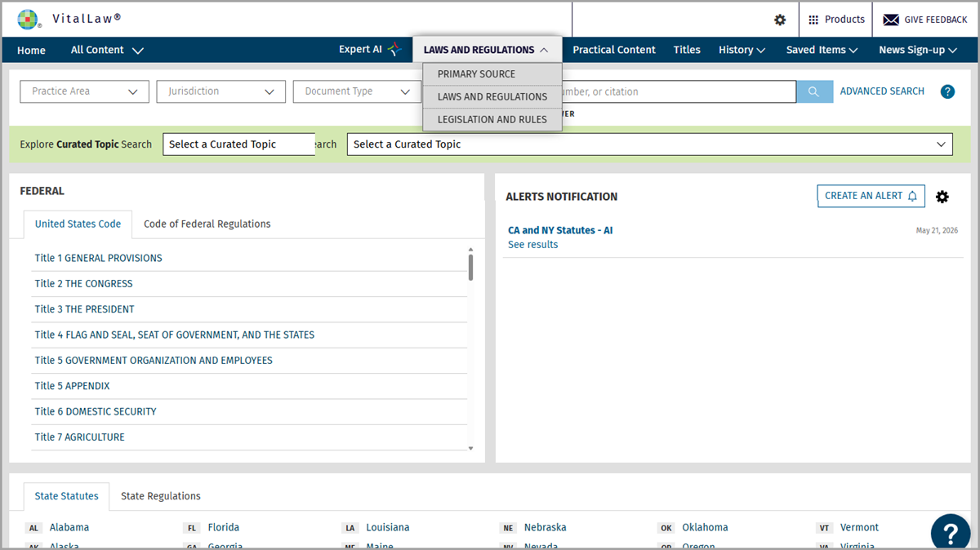Open alerts notification settings gear

(x=942, y=197)
